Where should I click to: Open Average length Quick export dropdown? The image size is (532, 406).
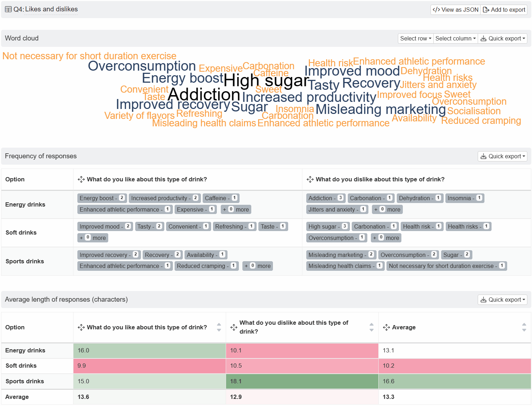pos(503,300)
